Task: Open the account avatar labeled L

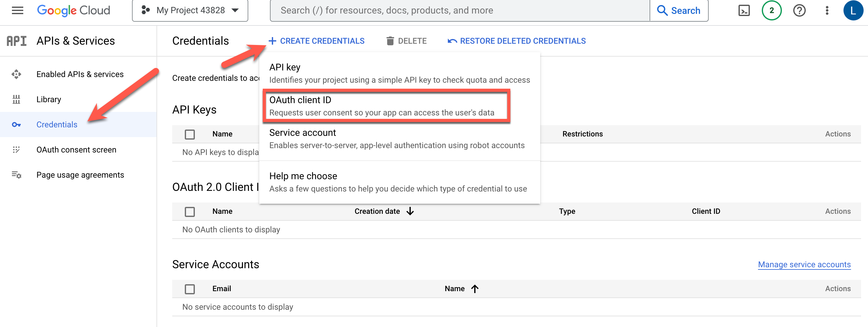Action: [x=853, y=10]
